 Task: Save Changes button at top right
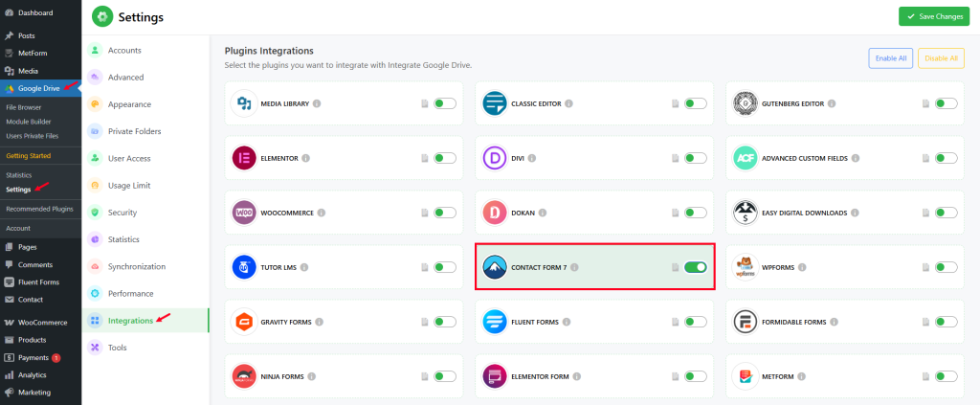(x=934, y=17)
